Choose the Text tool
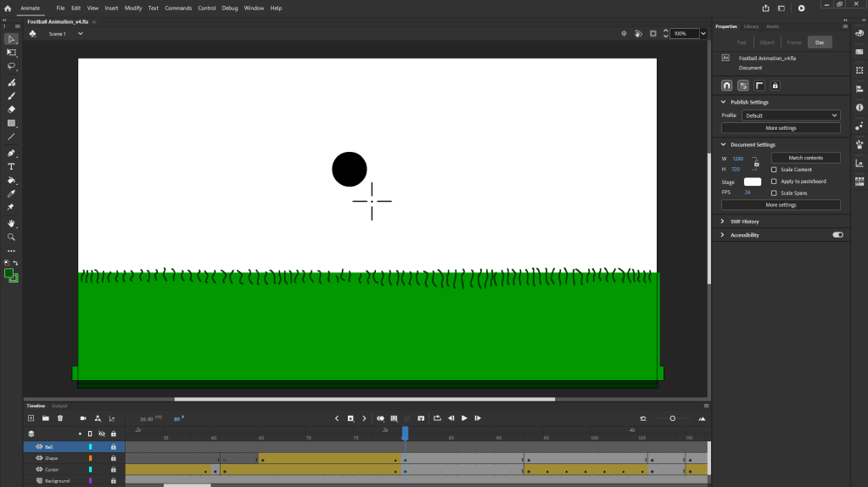The image size is (868, 487). [x=12, y=166]
